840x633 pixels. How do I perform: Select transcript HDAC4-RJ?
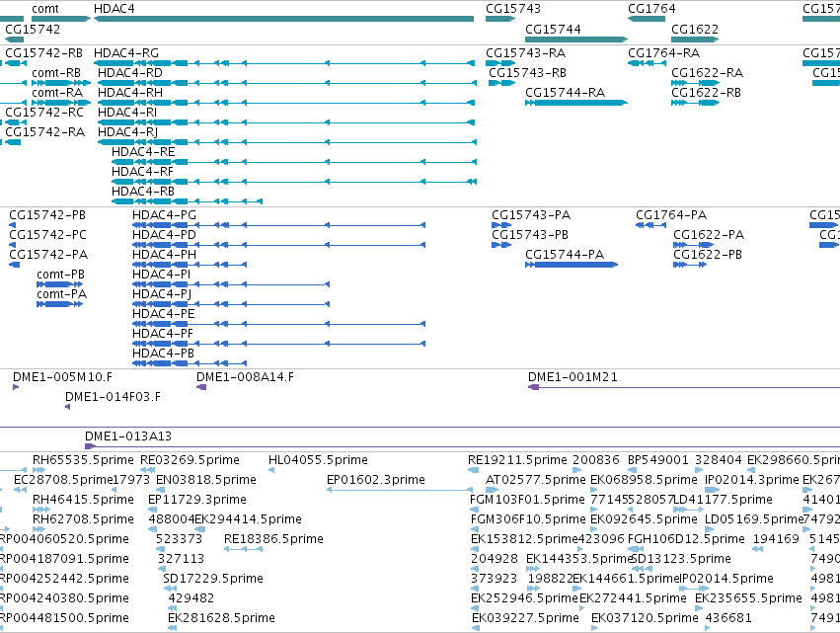pyautogui.click(x=128, y=132)
